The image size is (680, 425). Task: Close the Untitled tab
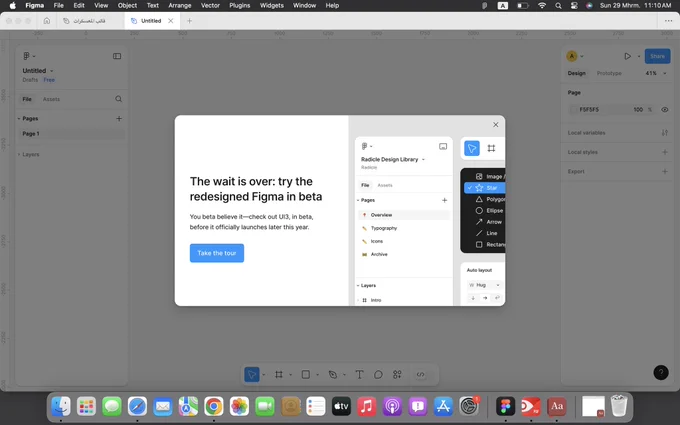pyautogui.click(x=170, y=21)
